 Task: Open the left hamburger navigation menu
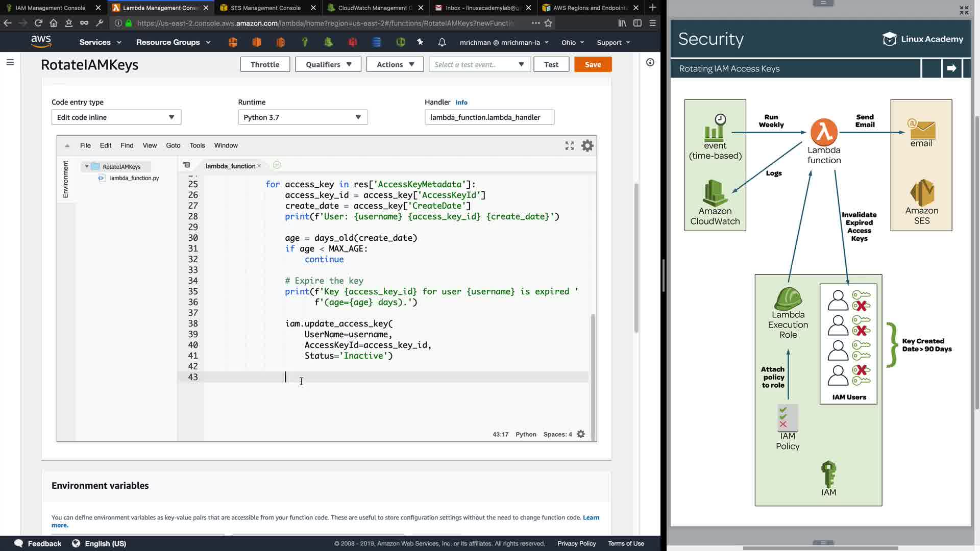point(10,62)
